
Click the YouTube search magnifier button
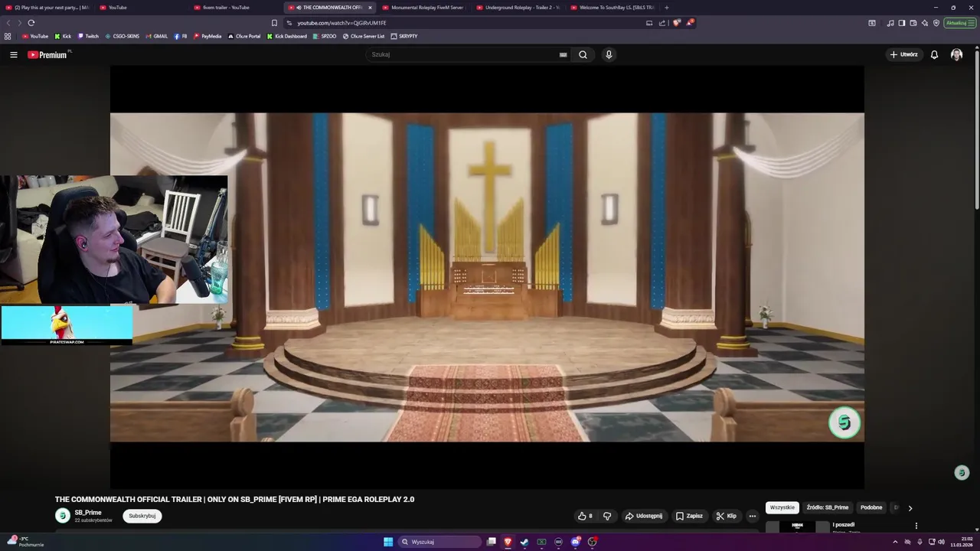(583, 54)
